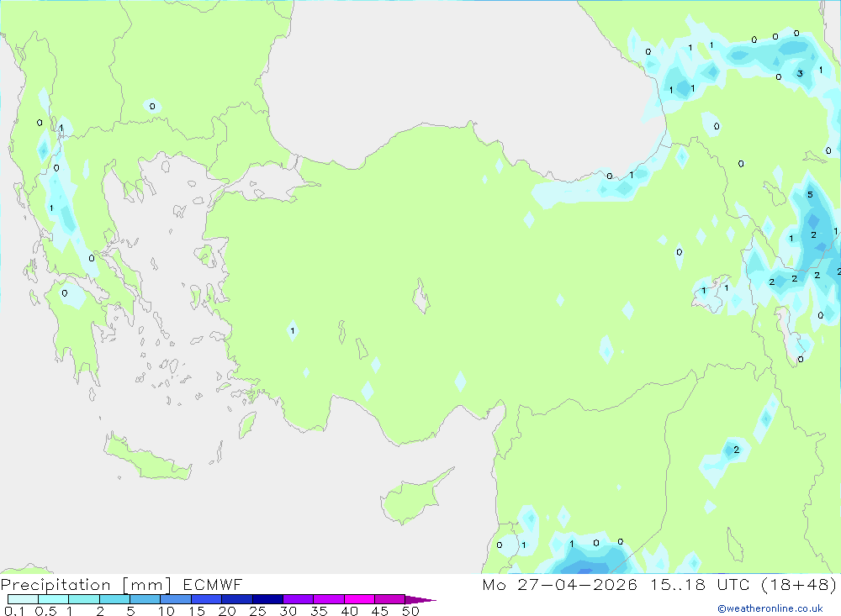Click the 'UTC' label
This screenshot has width=841, height=616.
coord(733,584)
